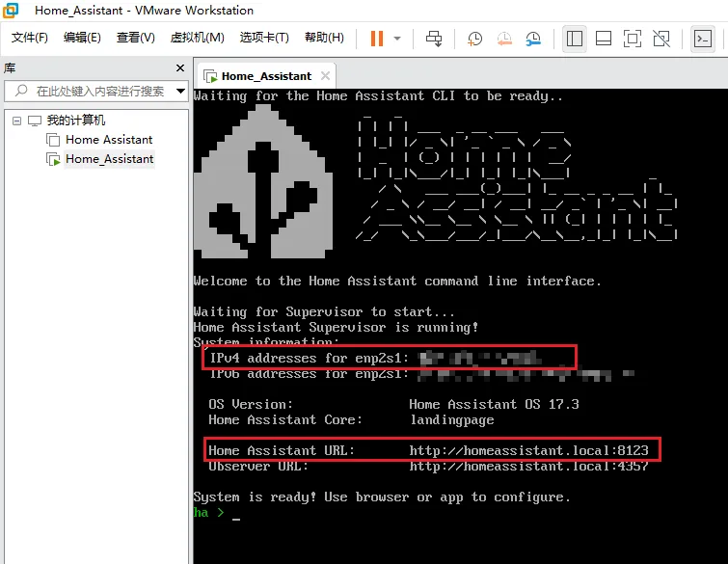Click the ha > command prompt line
The height and width of the screenshot is (564, 728).
coord(217,513)
